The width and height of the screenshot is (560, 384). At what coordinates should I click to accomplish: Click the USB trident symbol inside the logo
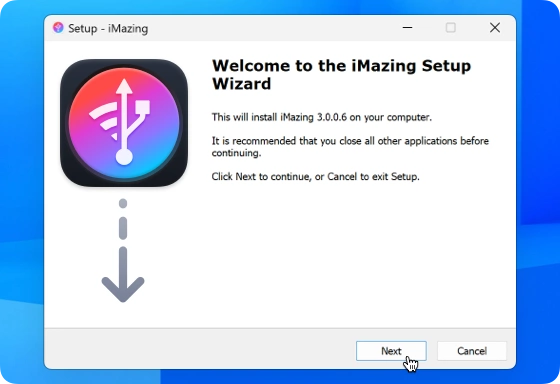129,121
